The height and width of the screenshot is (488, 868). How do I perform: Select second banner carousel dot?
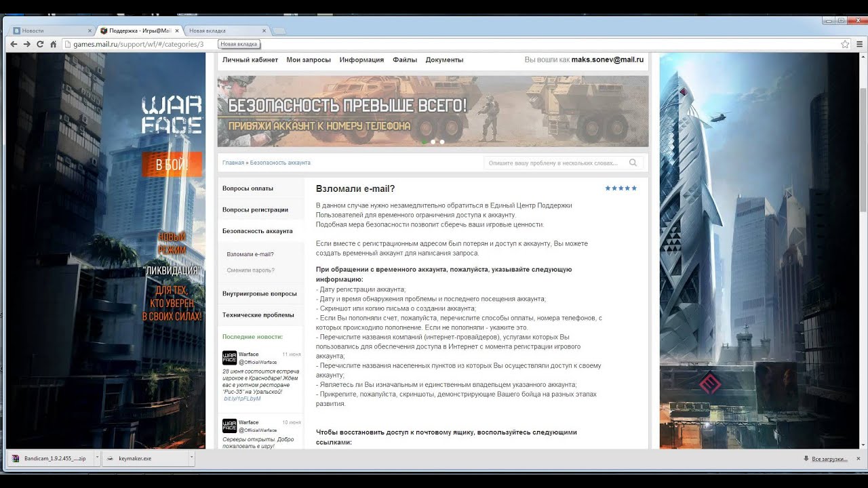click(433, 142)
